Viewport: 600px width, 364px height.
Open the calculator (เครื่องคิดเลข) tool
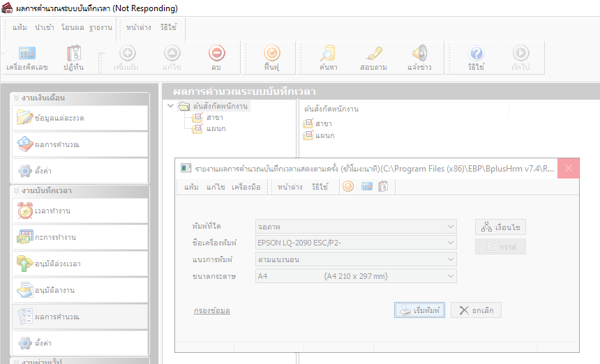point(27,58)
